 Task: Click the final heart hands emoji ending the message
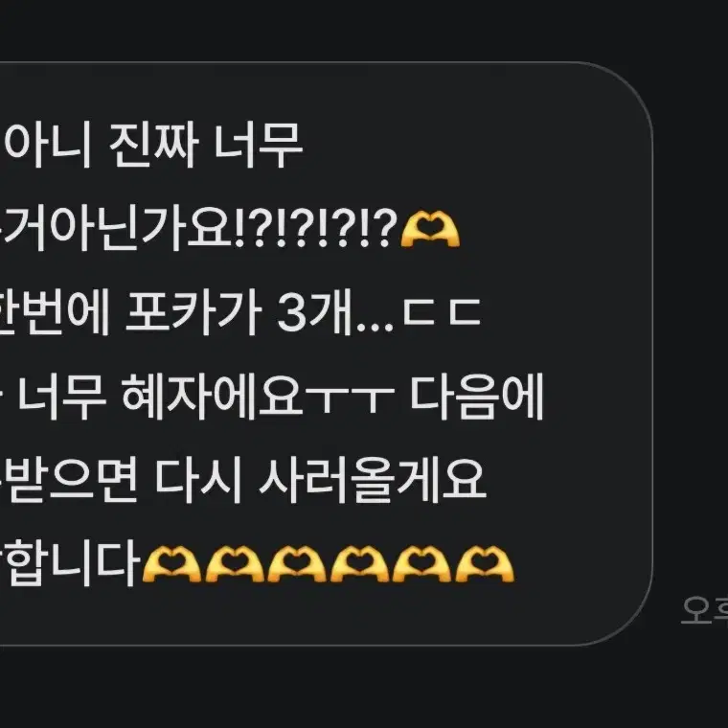click(485, 564)
